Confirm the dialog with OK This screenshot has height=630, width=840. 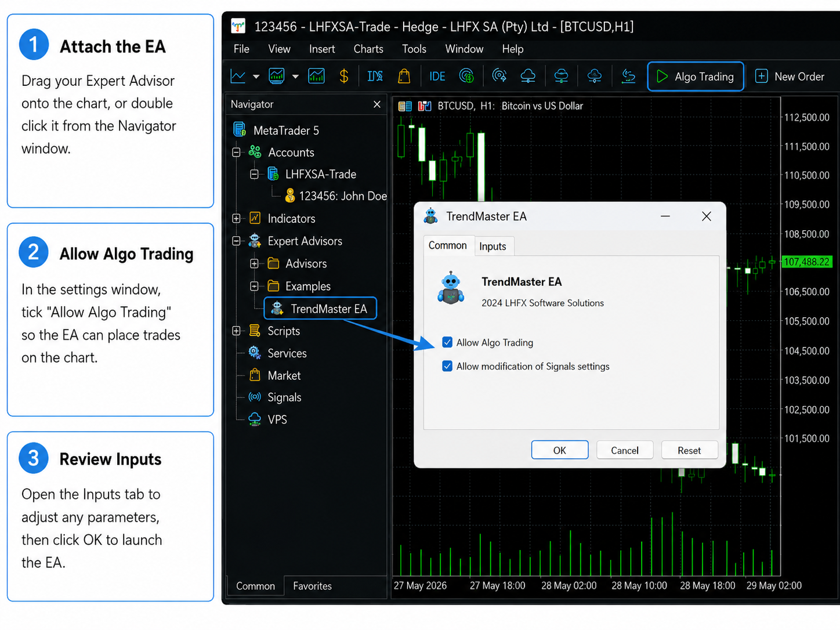tap(560, 450)
